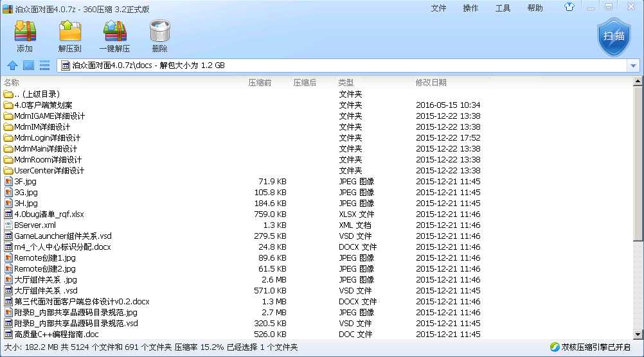
Task: Go up one directory with blue arrow
Action: point(12,65)
